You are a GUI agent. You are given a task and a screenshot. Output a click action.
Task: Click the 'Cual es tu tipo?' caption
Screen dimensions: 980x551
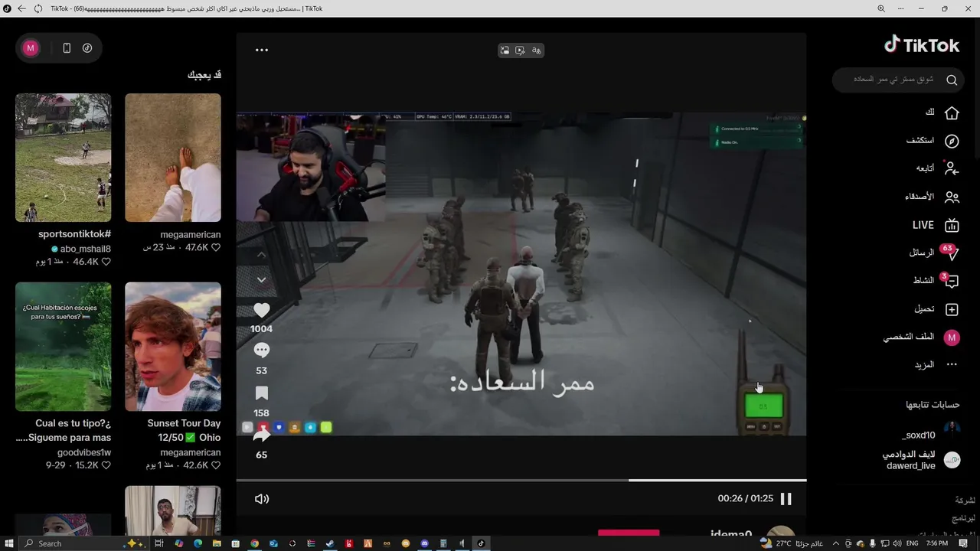tap(64, 430)
